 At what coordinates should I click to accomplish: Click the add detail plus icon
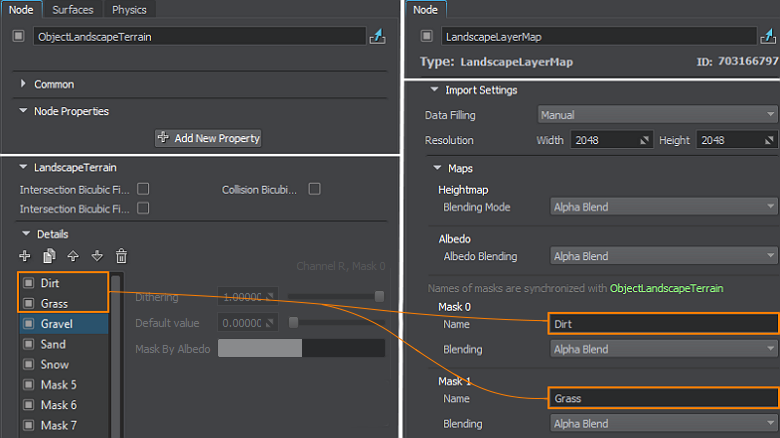click(x=24, y=256)
